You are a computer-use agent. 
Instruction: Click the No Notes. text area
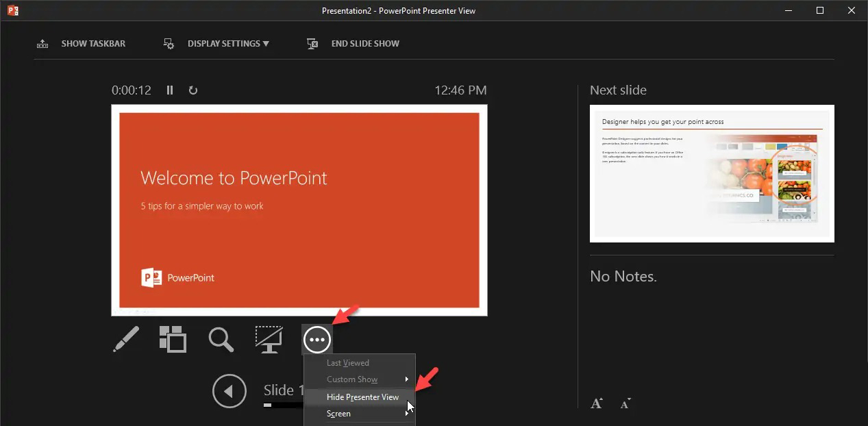click(x=623, y=277)
